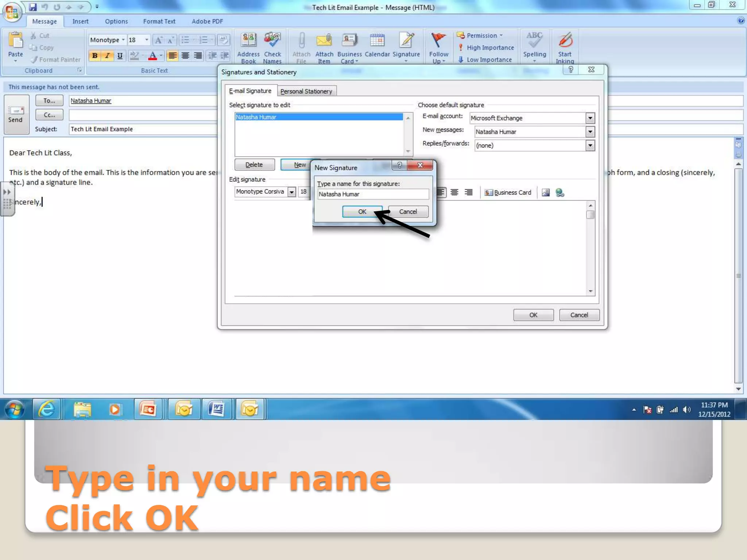The width and height of the screenshot is (747, 560).
Task: Click the Spelling ABC icon
Action: point(534,40)
